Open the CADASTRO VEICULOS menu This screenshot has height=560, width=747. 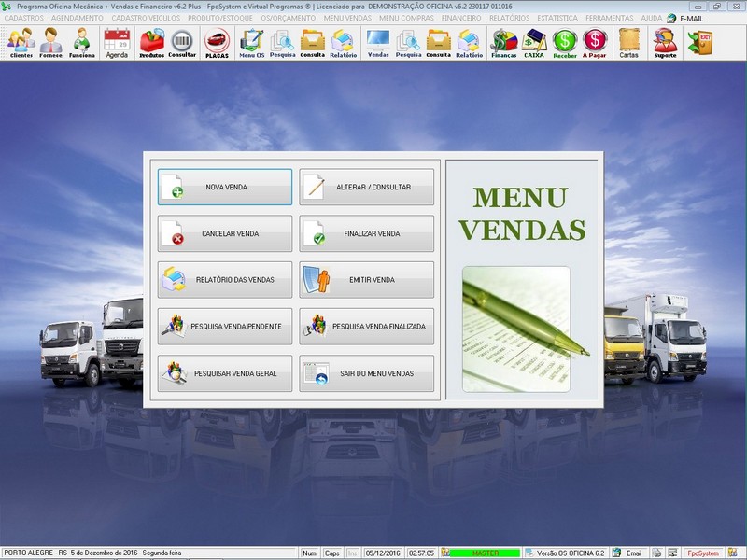[x=146, y=18]
